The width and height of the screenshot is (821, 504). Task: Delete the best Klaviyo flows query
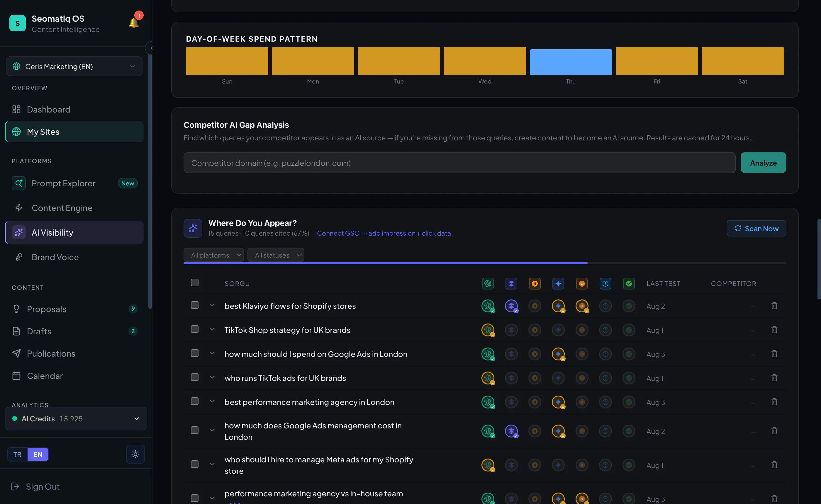point(774,306)
